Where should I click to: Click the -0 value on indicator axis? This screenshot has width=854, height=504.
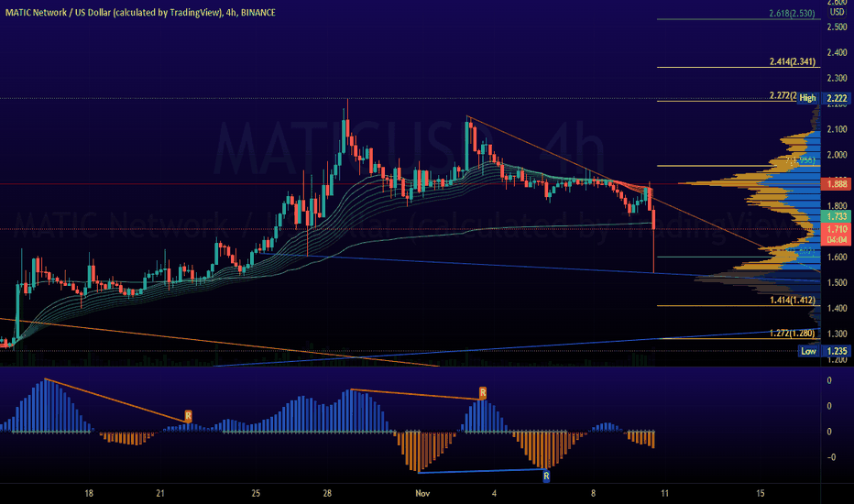pos(831,457)
